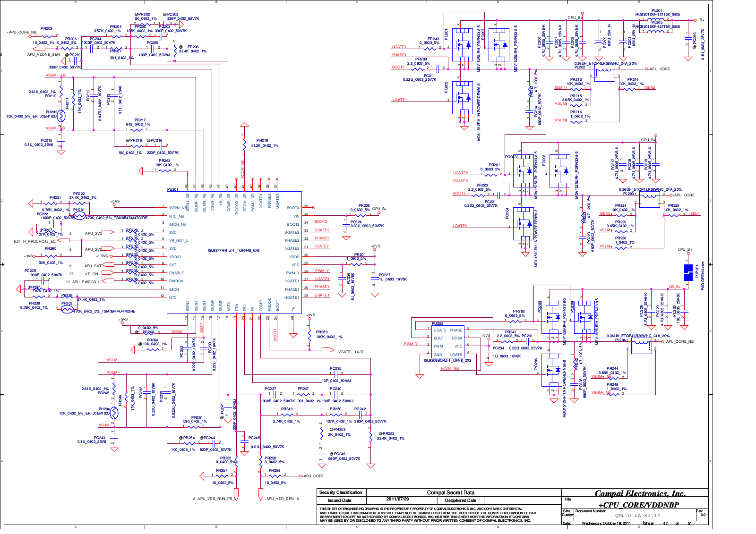756x534 pixels.
Task: Click the 'PR263' resistor label
Action: click(164, 161)
